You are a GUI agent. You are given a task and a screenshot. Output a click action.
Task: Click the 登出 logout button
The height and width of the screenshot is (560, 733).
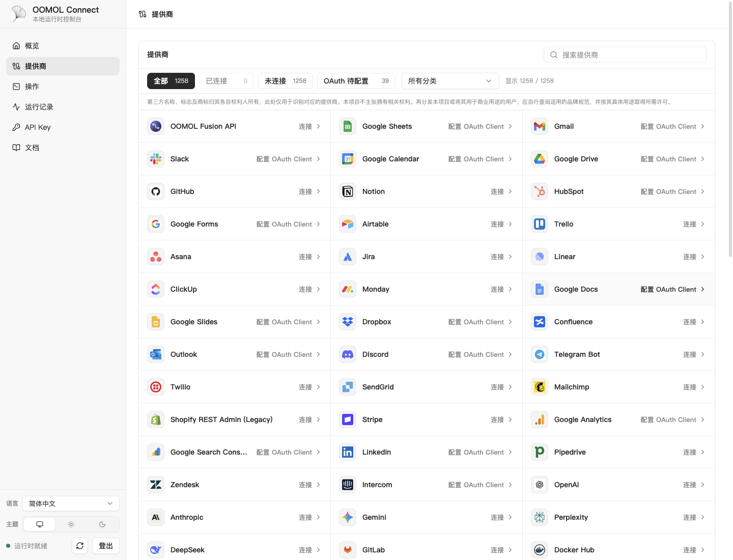pos(106,546)
